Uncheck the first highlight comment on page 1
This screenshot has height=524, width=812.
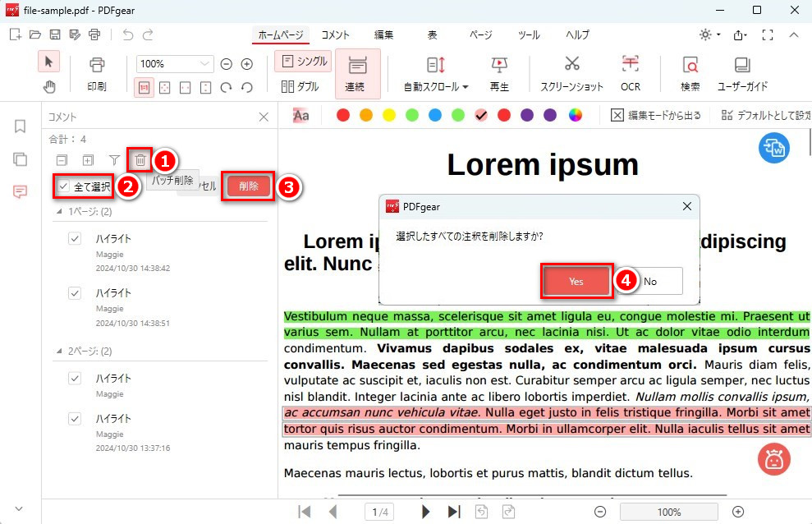pos(75,238)
